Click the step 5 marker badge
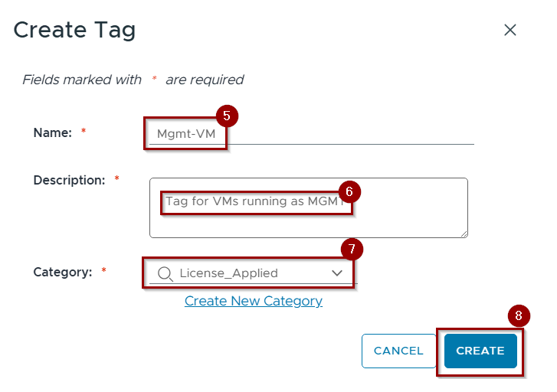557x392 pixels. [x=227, y=116]
